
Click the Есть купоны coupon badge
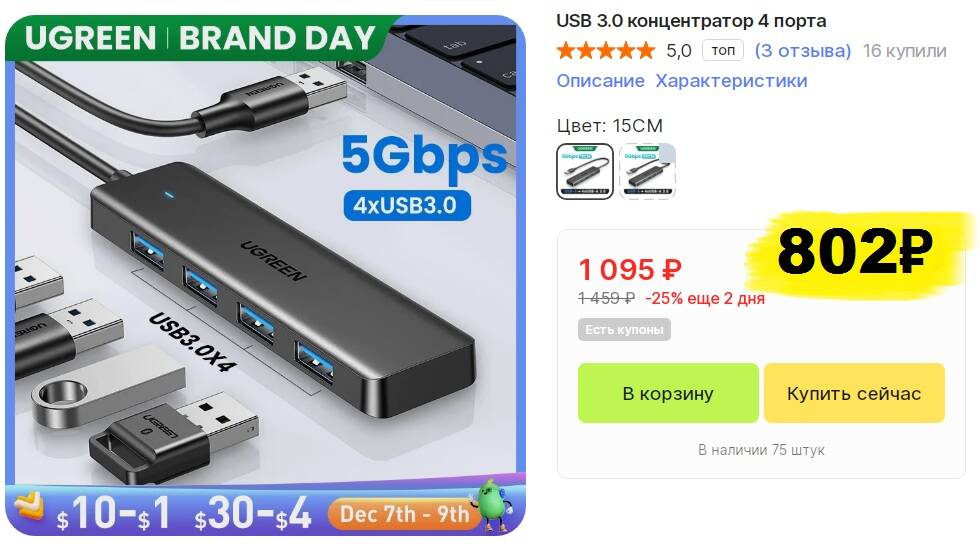tap(624, 329)
